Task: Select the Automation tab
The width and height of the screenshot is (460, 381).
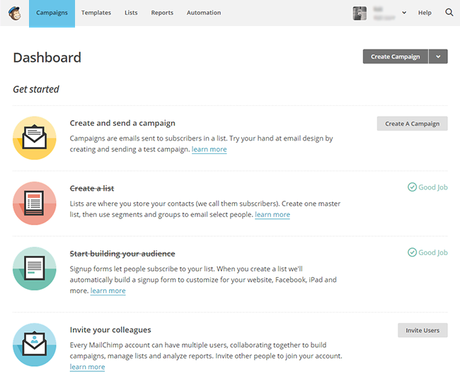Action: [204, 13]
